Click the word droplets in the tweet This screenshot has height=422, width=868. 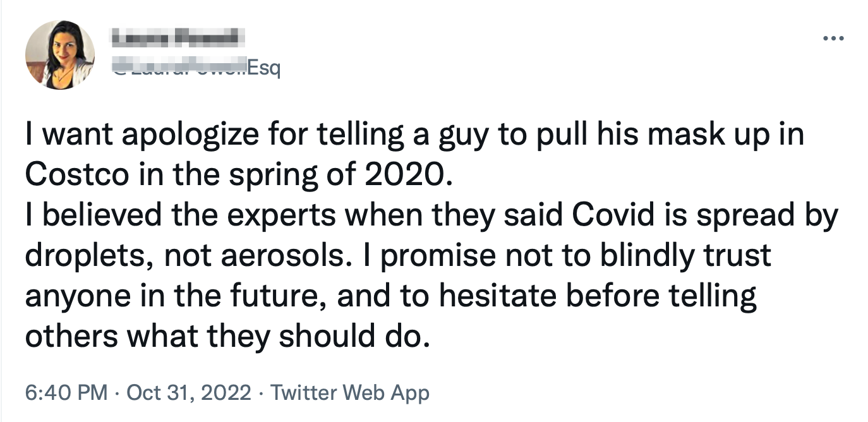click(89, 255)
